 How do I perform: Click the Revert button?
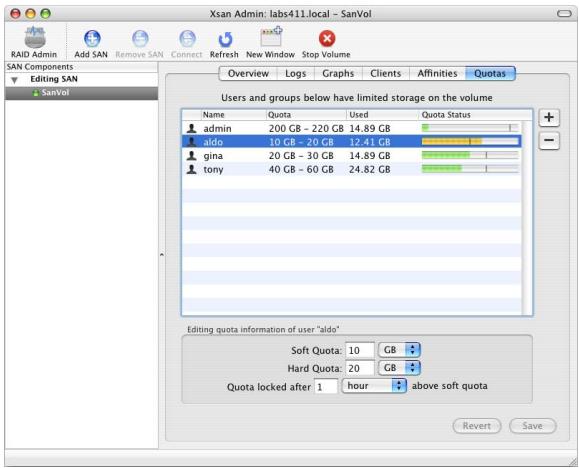click(477, 426)
